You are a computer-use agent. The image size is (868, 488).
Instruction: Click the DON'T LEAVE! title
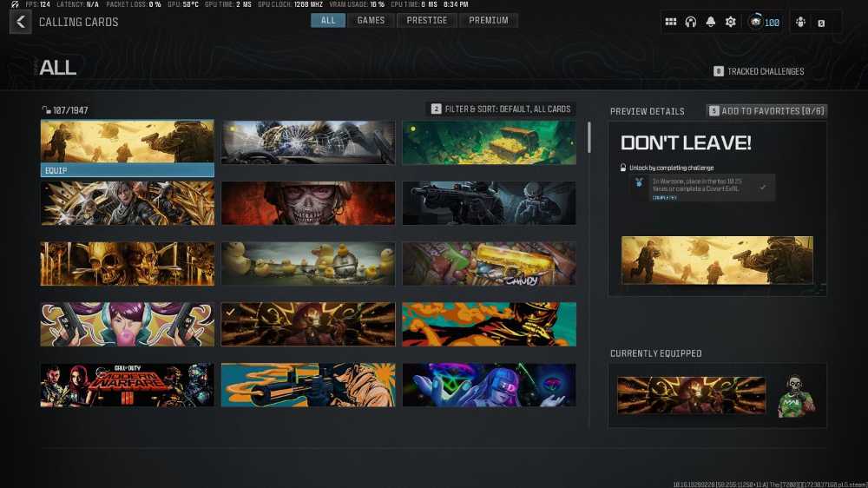click(x=686, y=143)
